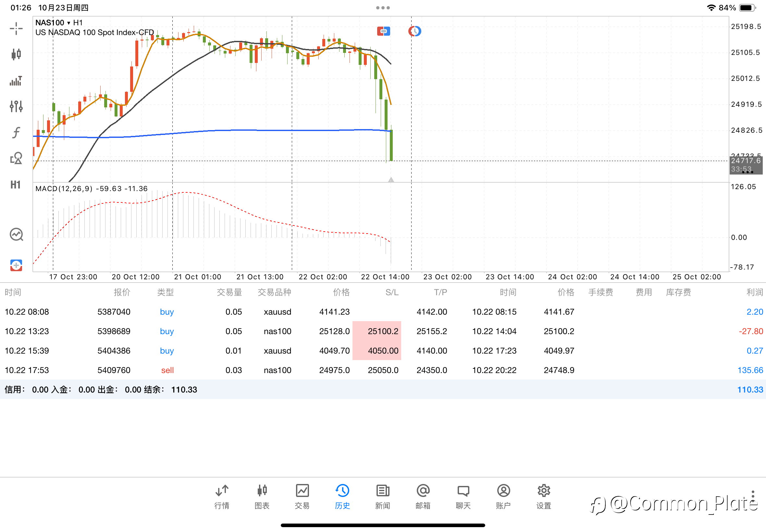
Task: Switch to the 行情 quotes tab
Action: click(x=222, y=497)
